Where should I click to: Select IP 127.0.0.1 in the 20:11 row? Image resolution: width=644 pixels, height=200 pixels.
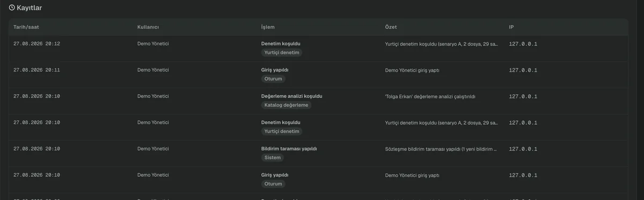pyautogui.click(x=523, y=70)
